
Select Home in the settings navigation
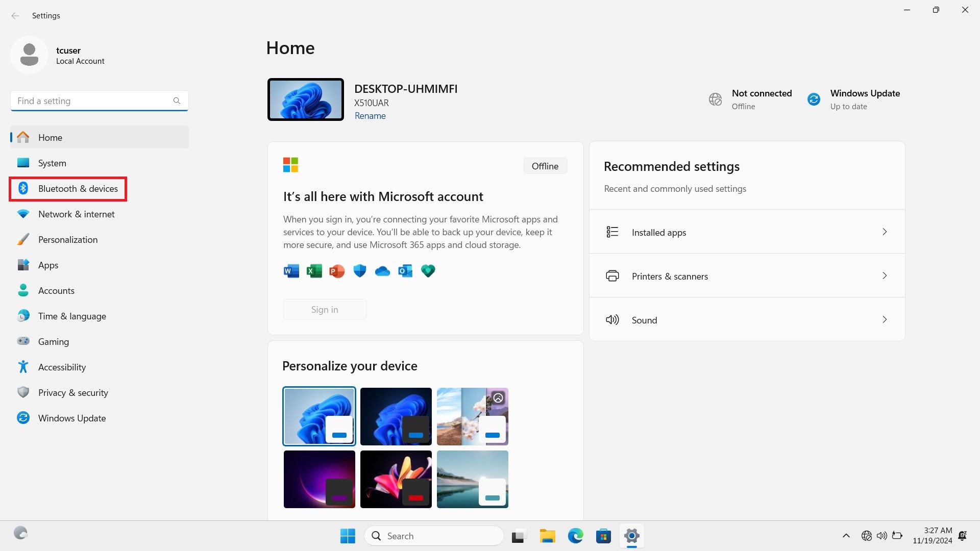coord(50,137)
